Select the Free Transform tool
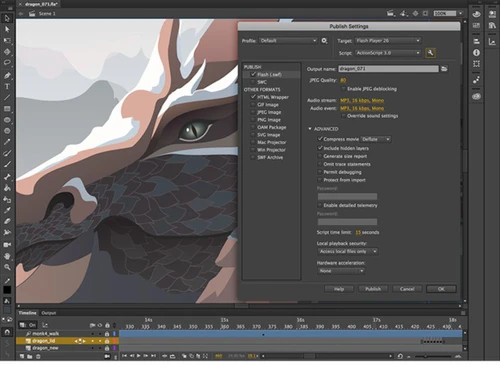500x375 pixels. [x=7, y=41]
